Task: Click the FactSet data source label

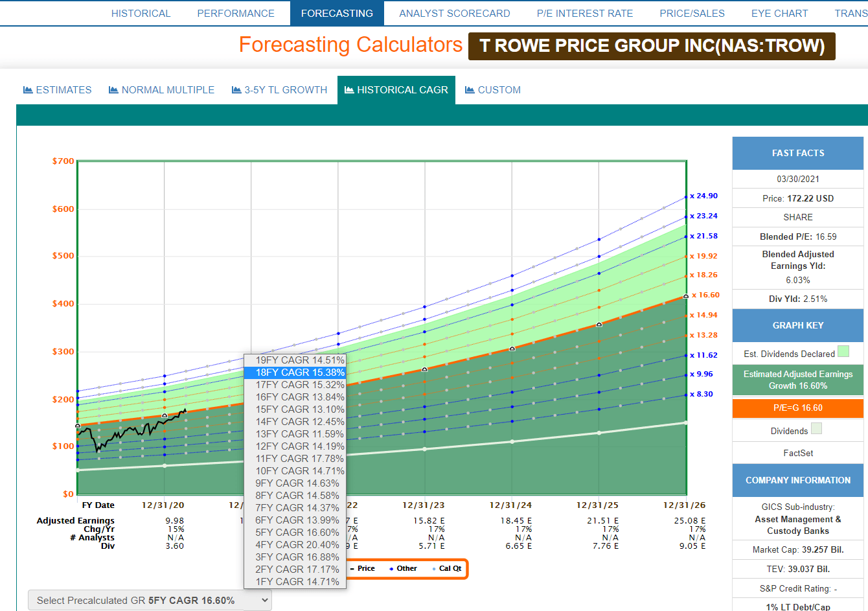Action: point(798,454)
